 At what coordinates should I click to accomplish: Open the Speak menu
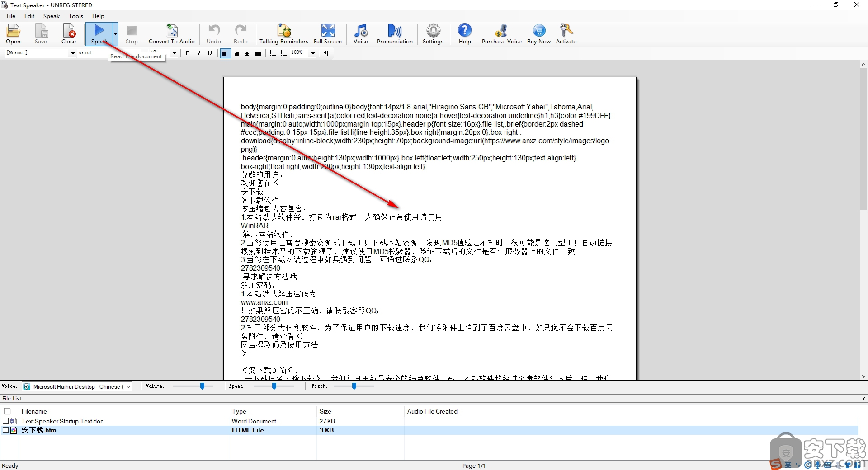pyautogui.click(x=52, y=16)
